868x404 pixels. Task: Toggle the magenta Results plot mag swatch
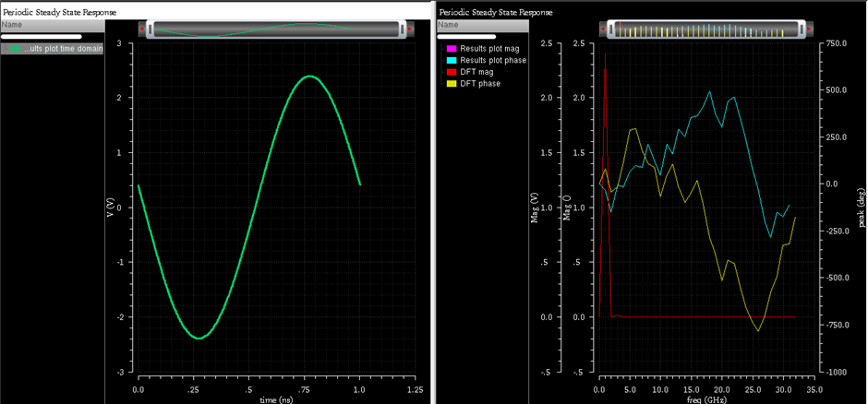[x=451, y=49]
